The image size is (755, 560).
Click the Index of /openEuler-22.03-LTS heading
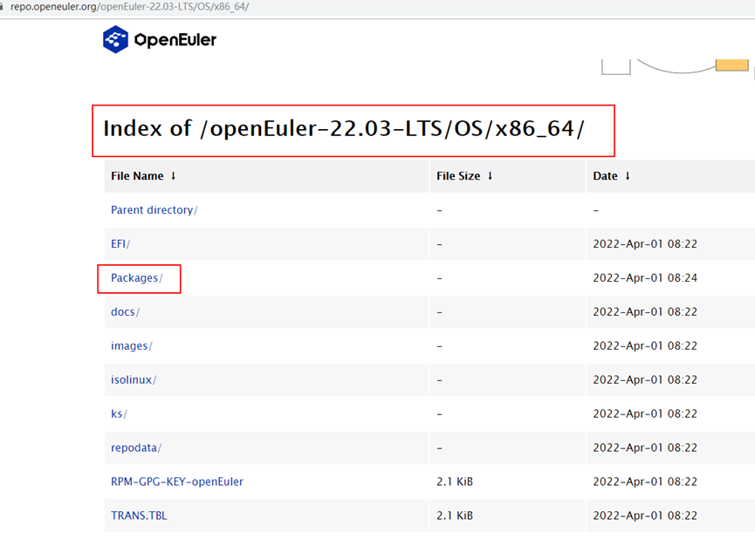344,129
